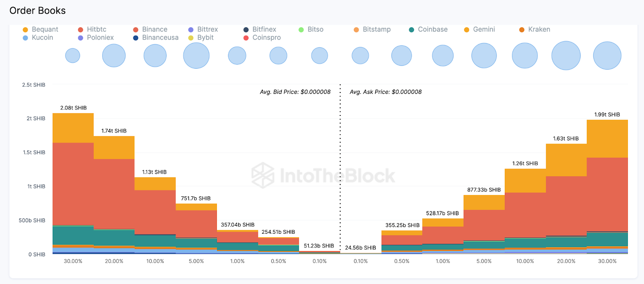Select the bubble above 51.23b SHIB bar
The height and width of the screenshot is (284, 644).
pos(320,56)
